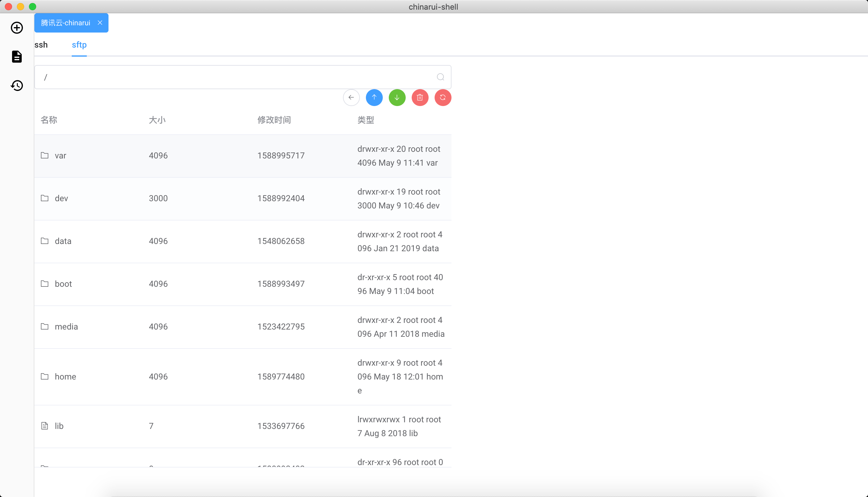
Task: Open the bookmarks sidebar icon
Action: coord(17,57)
